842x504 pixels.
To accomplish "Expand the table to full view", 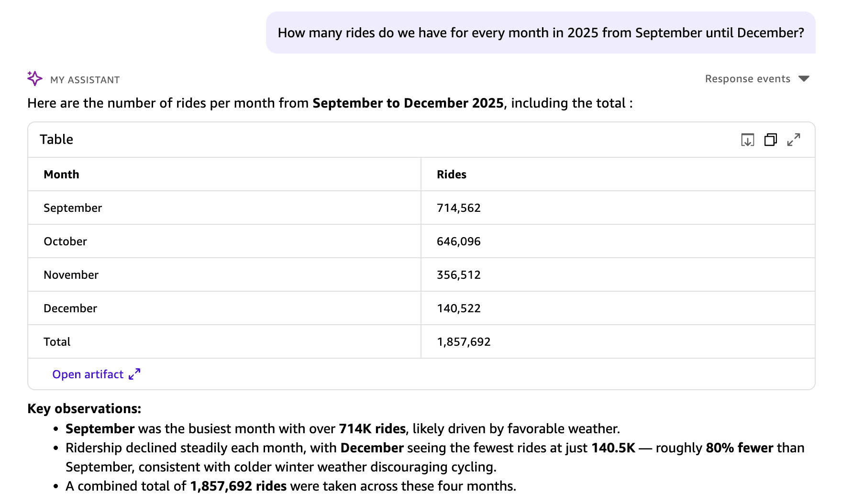I will point(794,140).
